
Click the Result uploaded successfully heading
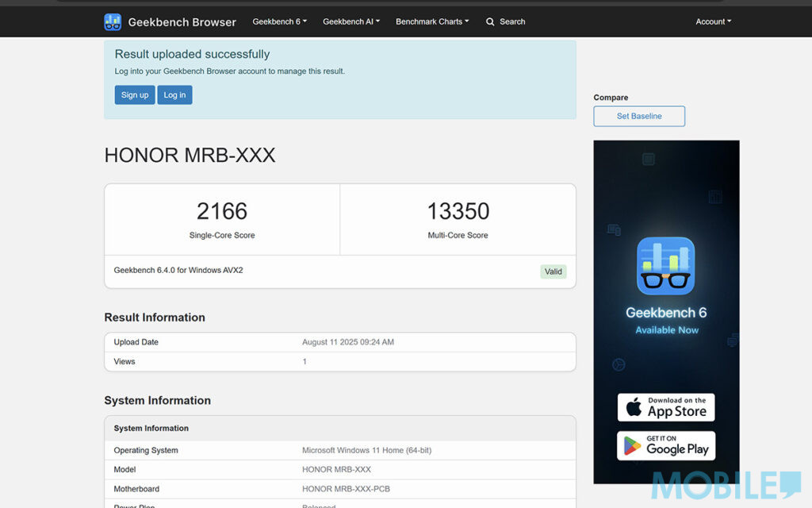click(192, 54)
